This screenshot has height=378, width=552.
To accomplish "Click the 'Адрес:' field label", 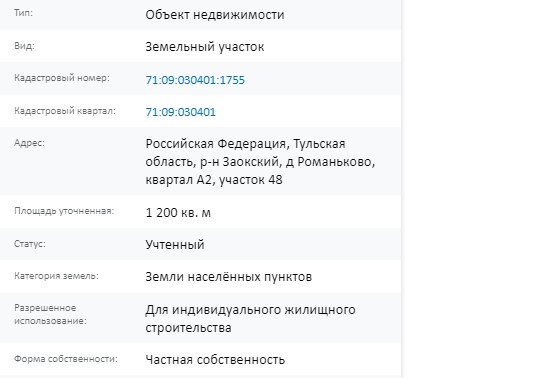I will 29,143.
